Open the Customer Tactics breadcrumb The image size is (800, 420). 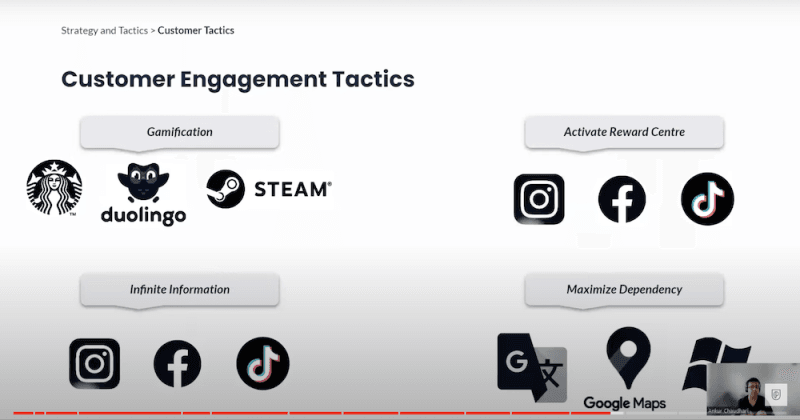196,31
